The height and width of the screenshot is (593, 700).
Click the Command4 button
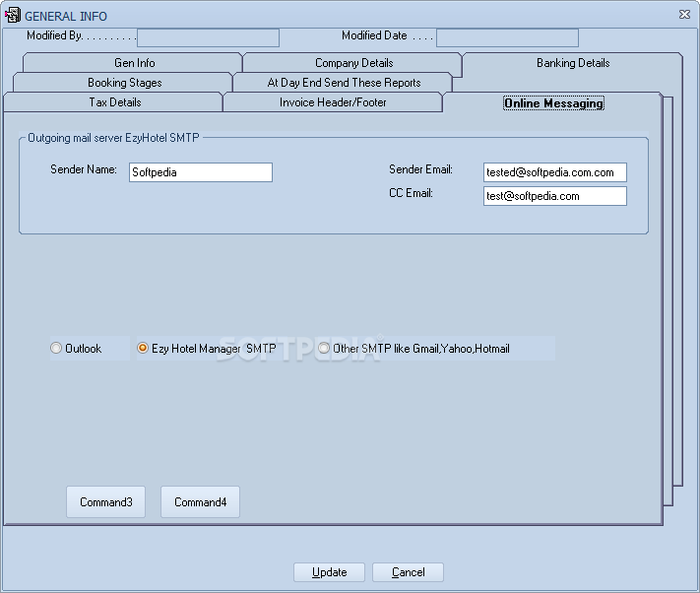tap(200, 502)
